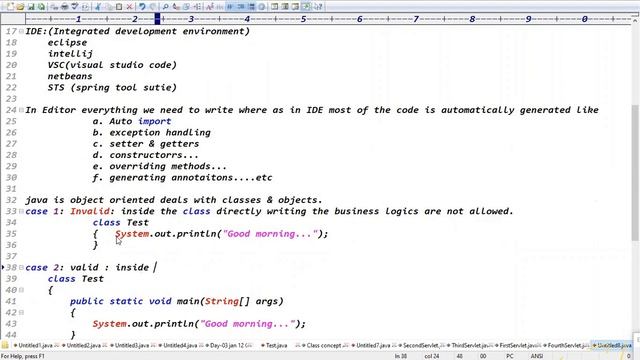Switch to the Untitled2.java tab
This screenshot has height=360, width=640.
pyautogui.click(x=84, y=345)
